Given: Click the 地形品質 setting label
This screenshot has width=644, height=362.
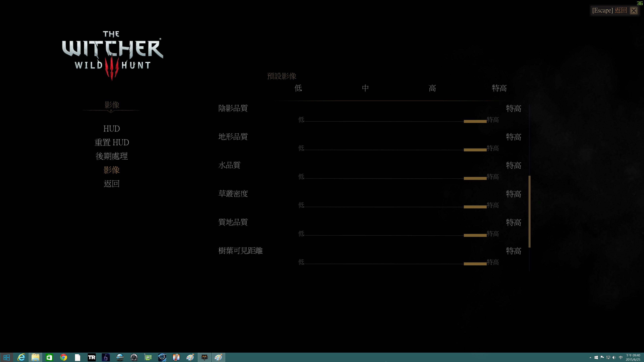Looking at the screenshot, I should [233, 137].
